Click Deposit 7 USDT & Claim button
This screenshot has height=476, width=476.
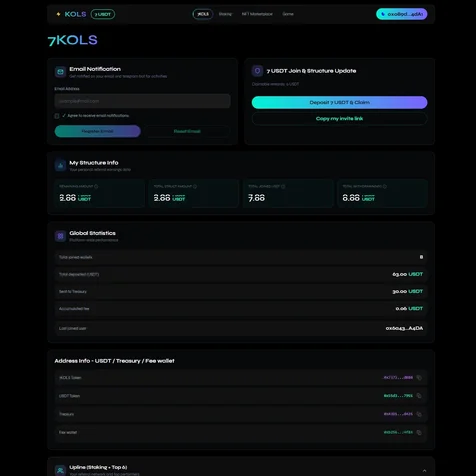coord(339,102)
